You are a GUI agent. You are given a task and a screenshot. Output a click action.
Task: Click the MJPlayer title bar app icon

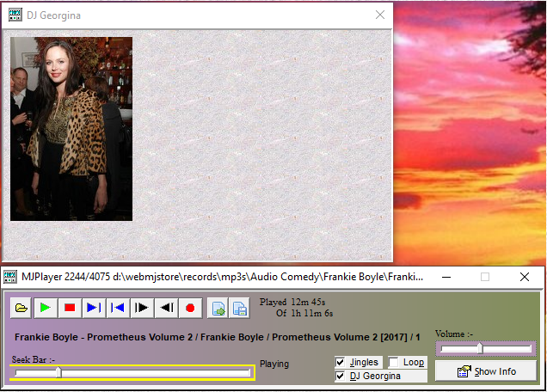point(10,278)
